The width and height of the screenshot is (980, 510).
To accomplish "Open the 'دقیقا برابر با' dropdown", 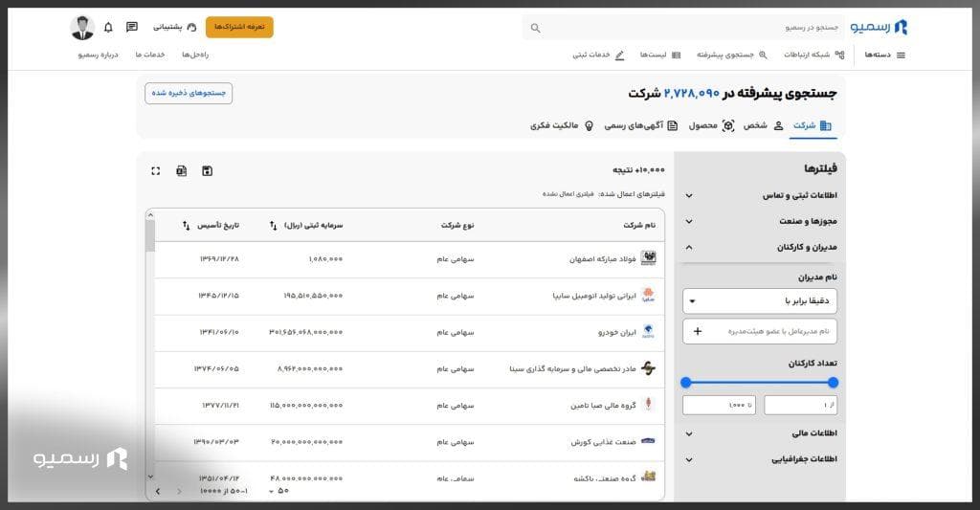I will point(760,300).
